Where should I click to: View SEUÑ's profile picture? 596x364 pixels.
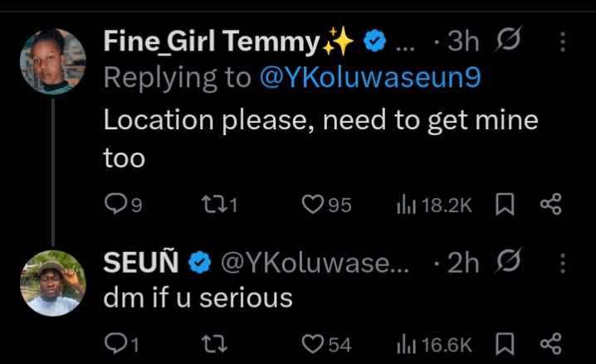[53, 283]
